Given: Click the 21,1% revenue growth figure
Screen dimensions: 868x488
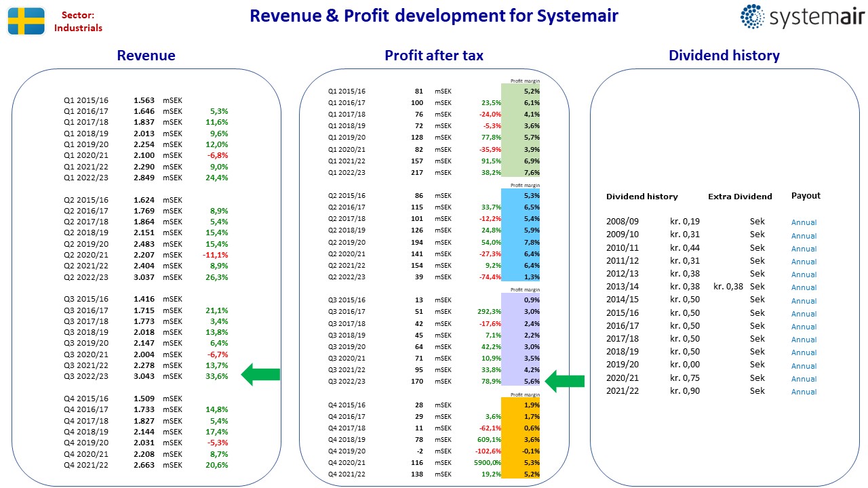Looking at the screenshot, I should [x=217, y=310].
